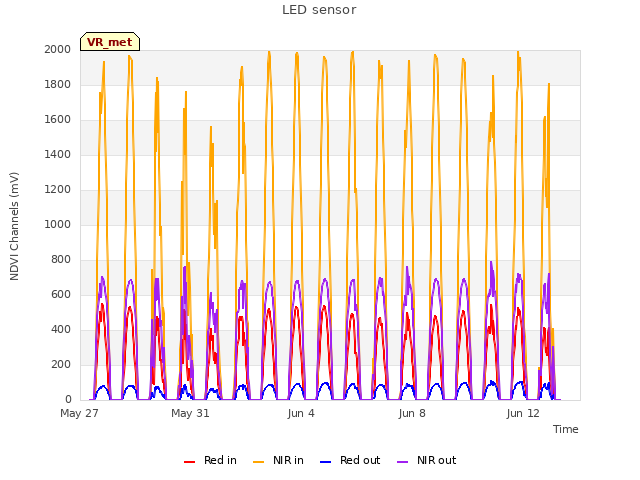This screenshot has width=640, height=480.
Task: Click the blue Red out legend swatch
Action: [x=325, y=462]
